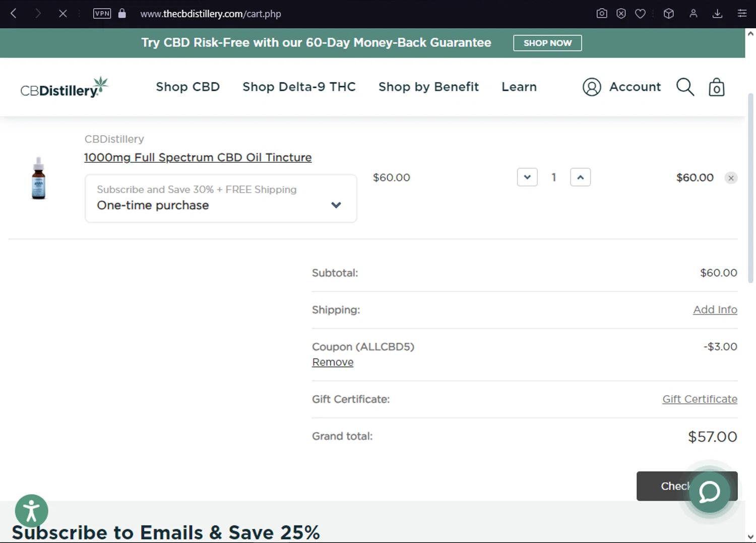Viewport: 756px width, 543px height.
Task: Click the SHOP NOW banner button
Action: 547,43
